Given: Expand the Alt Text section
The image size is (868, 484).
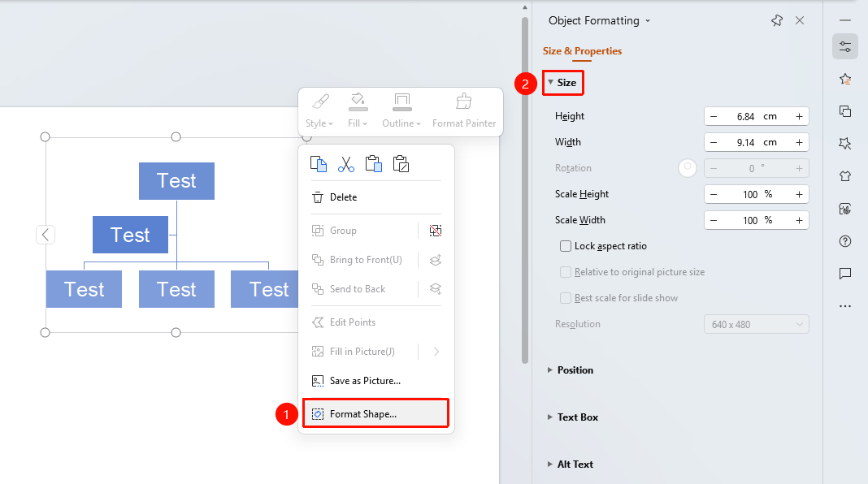Looking at the screenshot, I should (571, 464).
